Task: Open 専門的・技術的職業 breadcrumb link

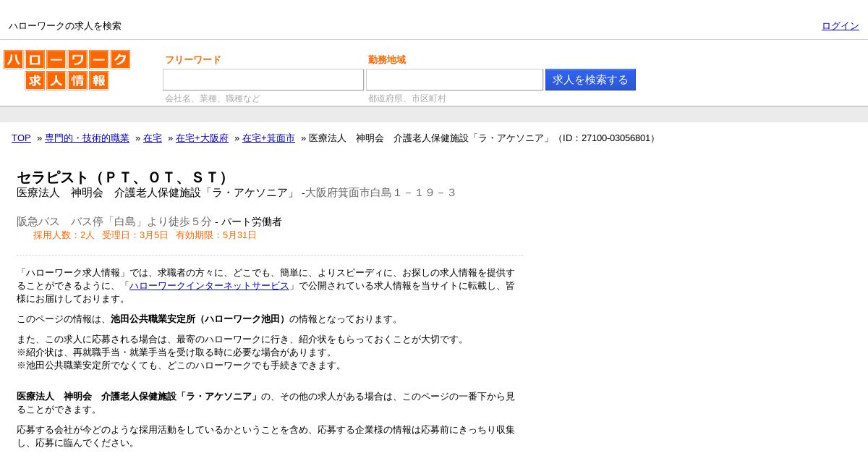Action: click(87, 138)
